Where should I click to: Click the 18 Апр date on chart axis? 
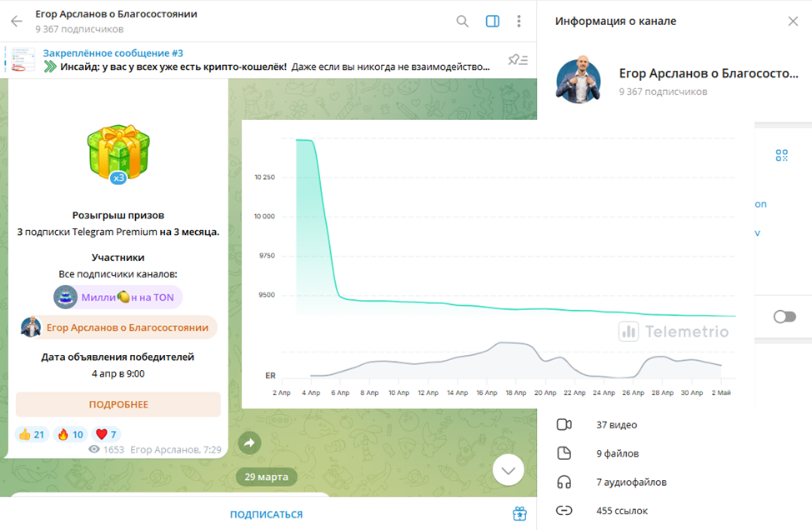[x=516, y=392]
